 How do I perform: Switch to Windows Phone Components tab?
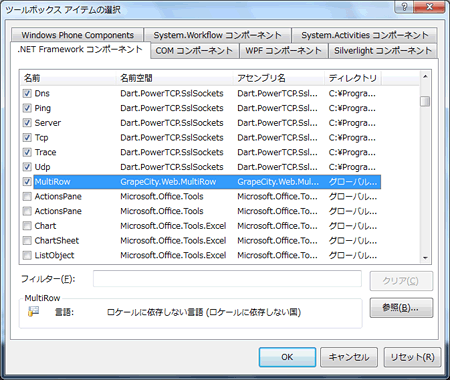coord(77,35)
